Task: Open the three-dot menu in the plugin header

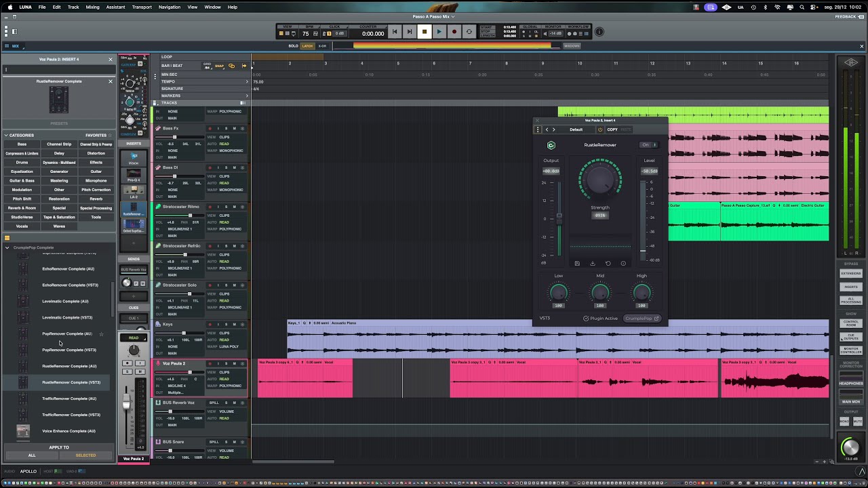Action: tap(538, 129)
